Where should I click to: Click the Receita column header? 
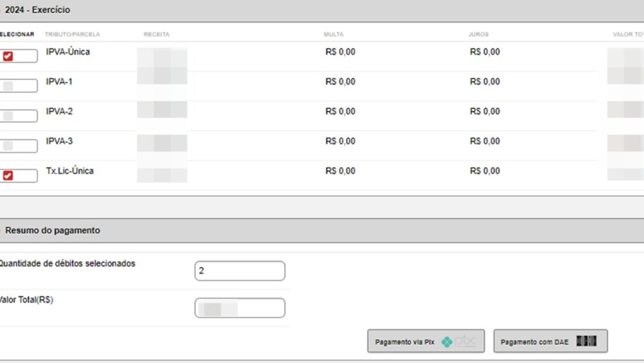pyautogui.click(x=156, y=34)
